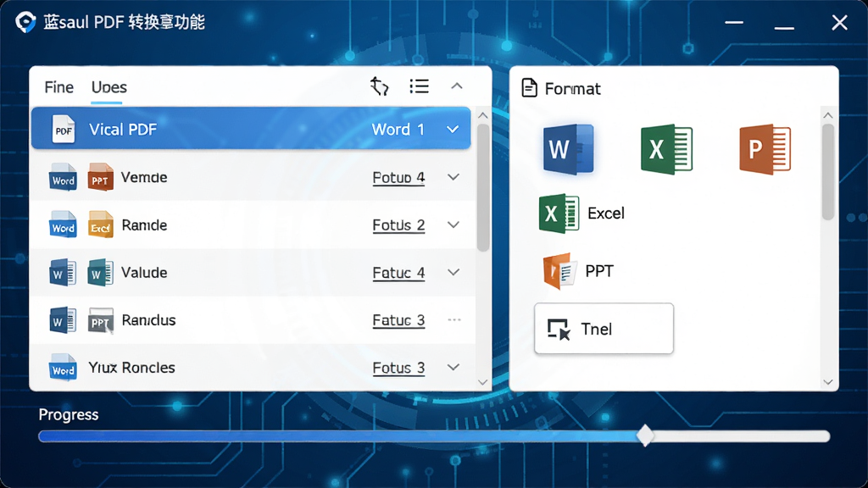
Task: Click the unfilled end of the Progress bar
Action: [742, 436]
